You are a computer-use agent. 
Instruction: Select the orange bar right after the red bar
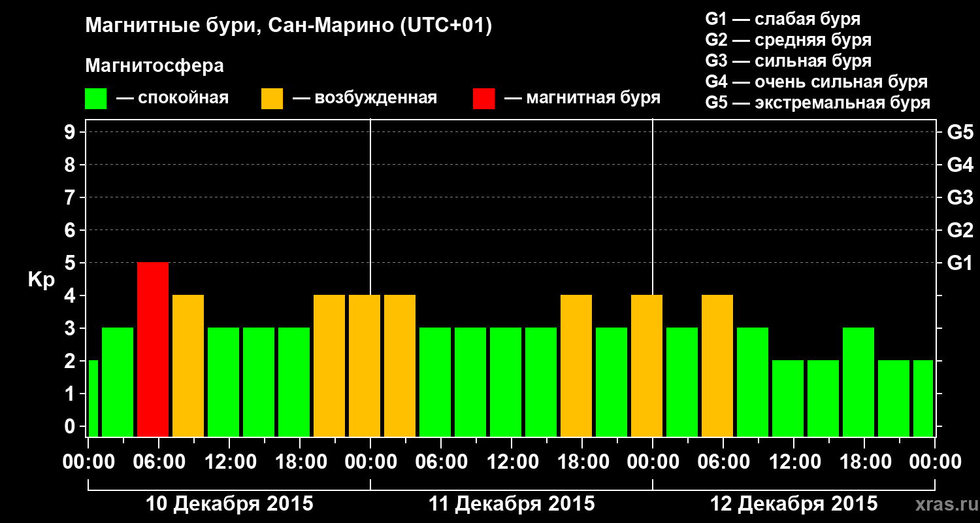188,366
